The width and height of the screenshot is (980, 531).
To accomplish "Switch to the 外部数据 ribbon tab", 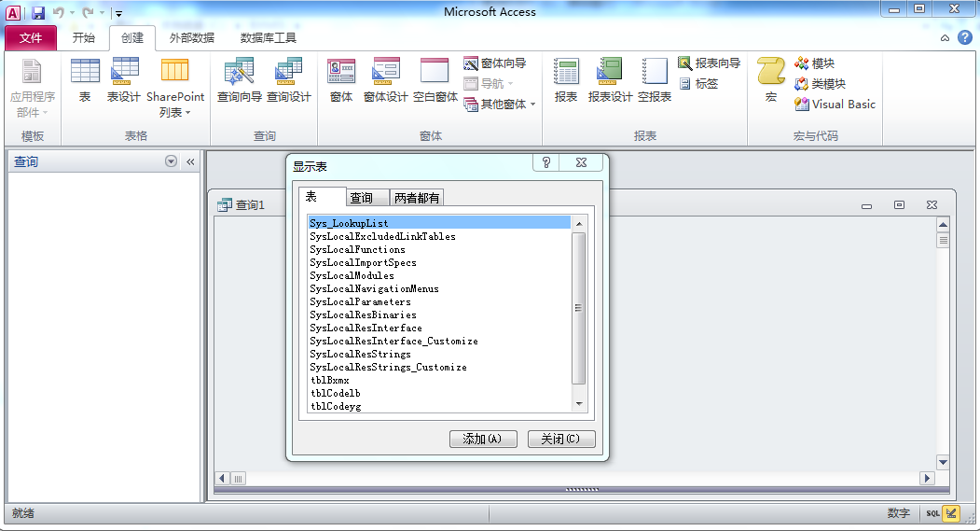I will (192, 38).
